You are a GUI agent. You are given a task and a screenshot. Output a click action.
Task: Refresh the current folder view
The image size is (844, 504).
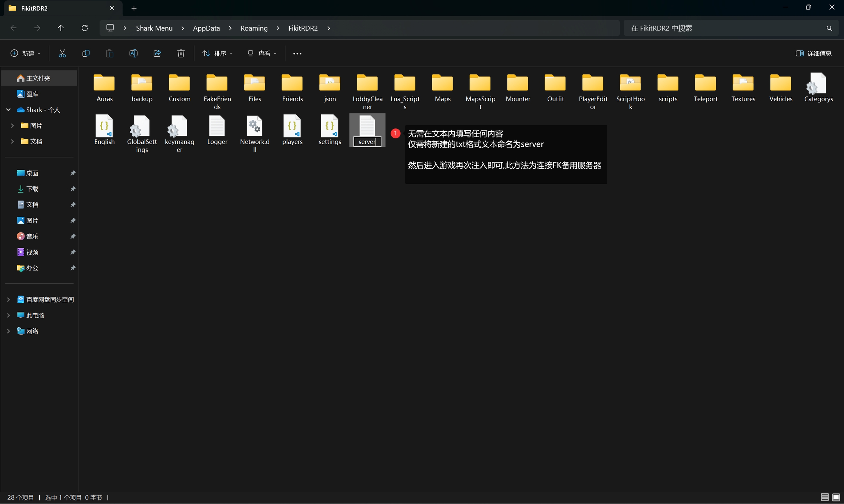click(85, 28)
